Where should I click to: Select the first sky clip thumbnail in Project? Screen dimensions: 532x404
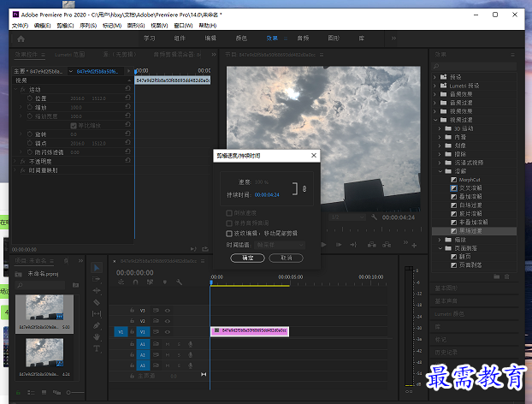(x=44, y=307)
